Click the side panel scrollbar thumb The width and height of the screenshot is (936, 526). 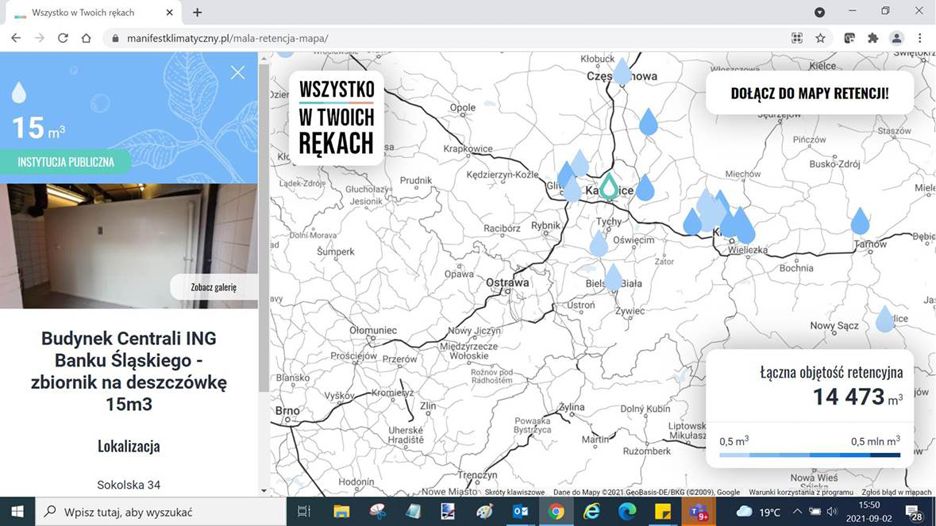(x=264, y=227)
